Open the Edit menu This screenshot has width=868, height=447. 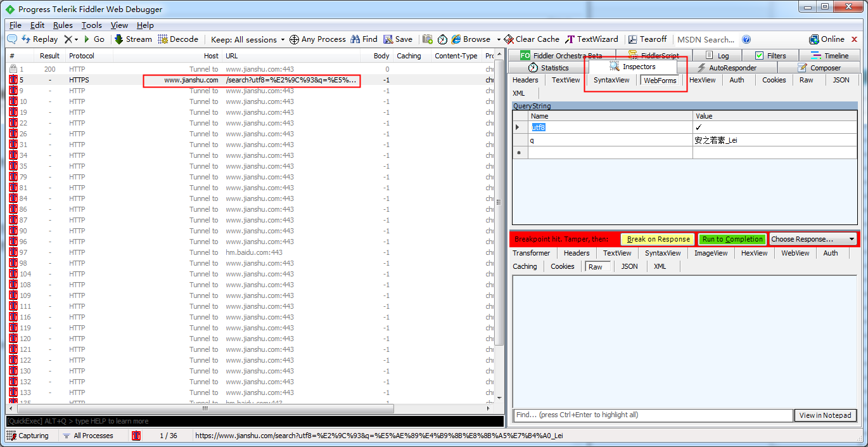37,25
